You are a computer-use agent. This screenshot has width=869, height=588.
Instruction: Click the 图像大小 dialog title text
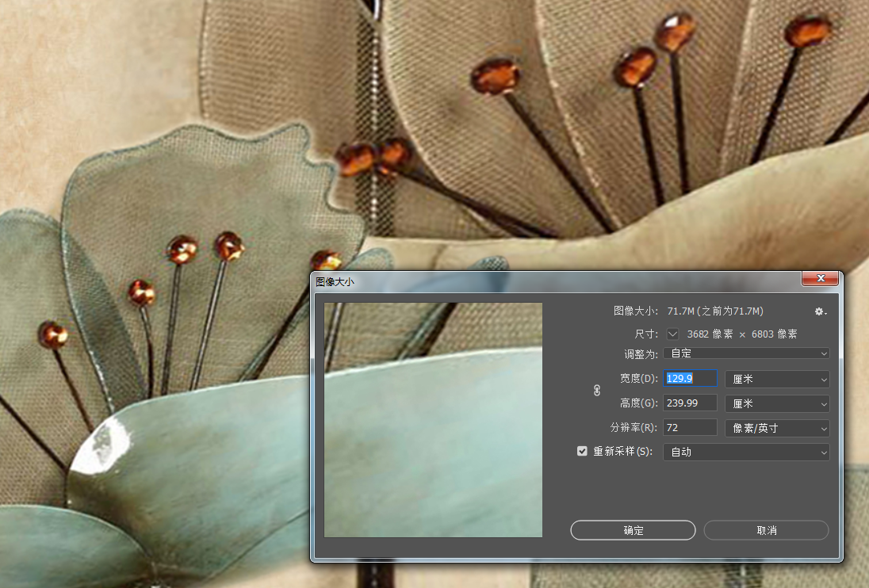335,282
